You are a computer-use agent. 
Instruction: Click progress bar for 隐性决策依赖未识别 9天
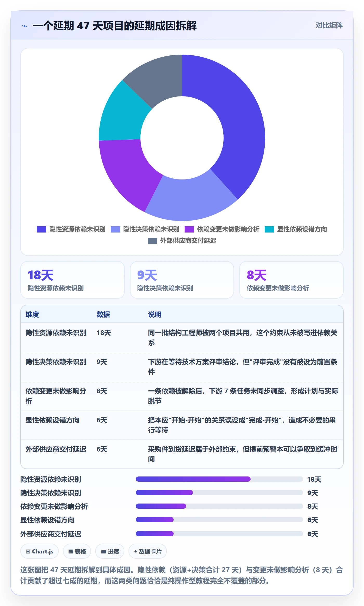(219, 493)
